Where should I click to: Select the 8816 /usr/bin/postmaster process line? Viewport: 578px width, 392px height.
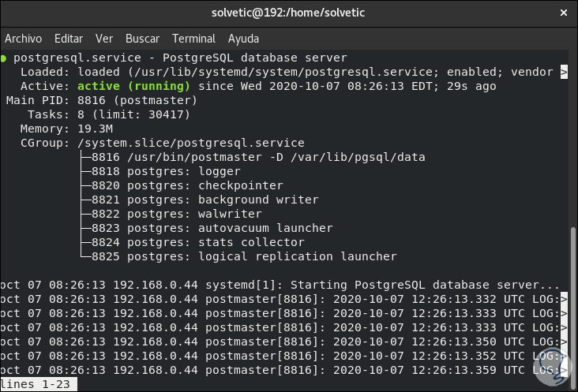(257, 157)
